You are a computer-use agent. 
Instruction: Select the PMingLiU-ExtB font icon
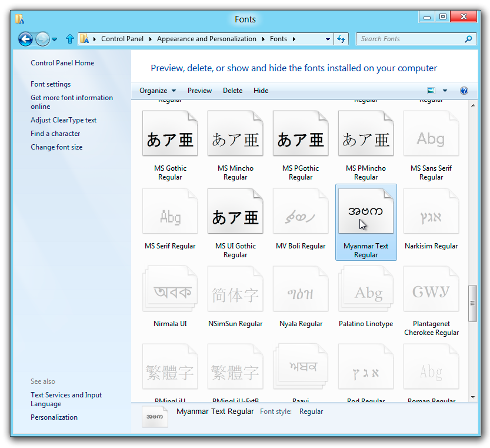pos(235,367)
